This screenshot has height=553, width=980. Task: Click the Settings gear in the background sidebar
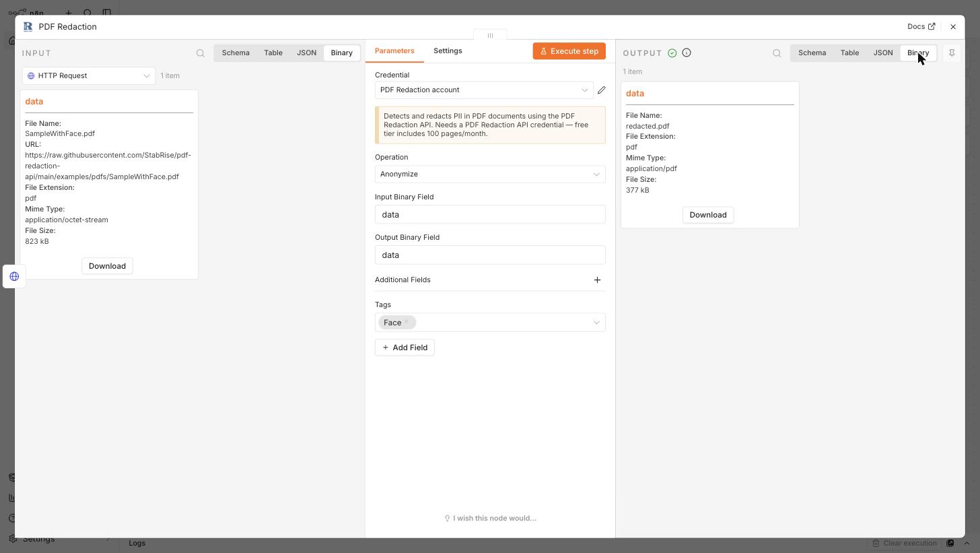[x=12, y=539]
